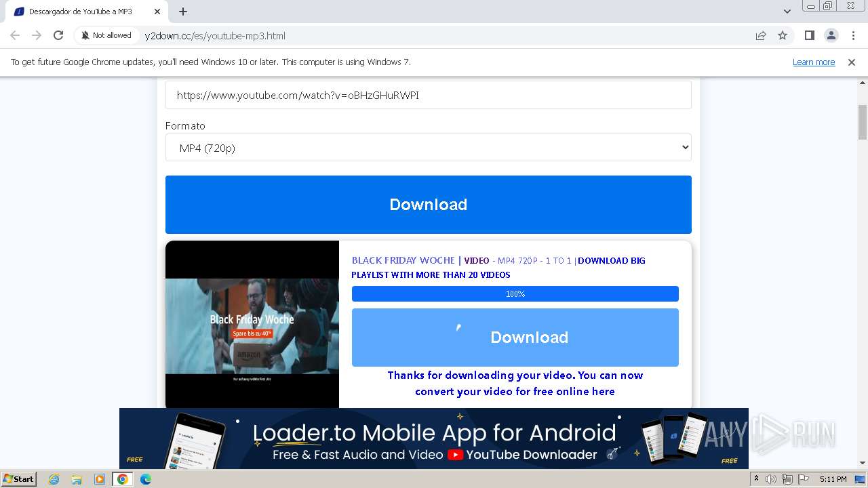868x488 pixels.
Task: Launch Microsoft Edge from the taskbar
Action: [x=145, y=479]
